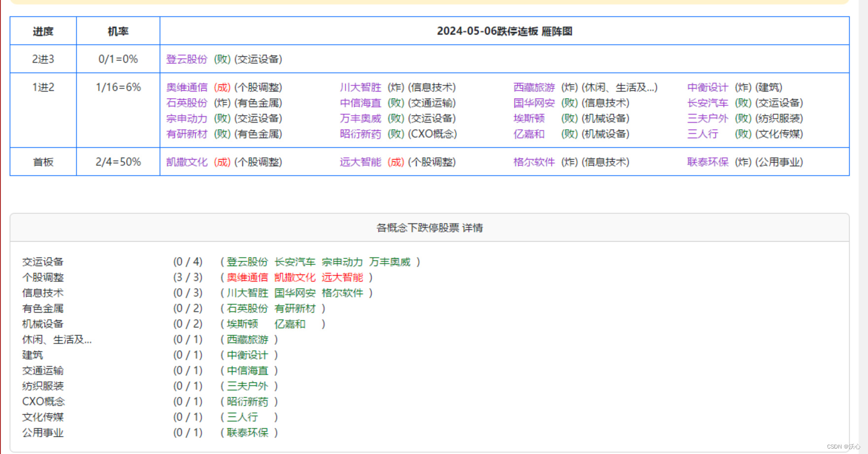The height and width of the screenshot is (454, 868).
Task: Click the 凯撒文化 link in the 首板 row
Action: [187, 162]
